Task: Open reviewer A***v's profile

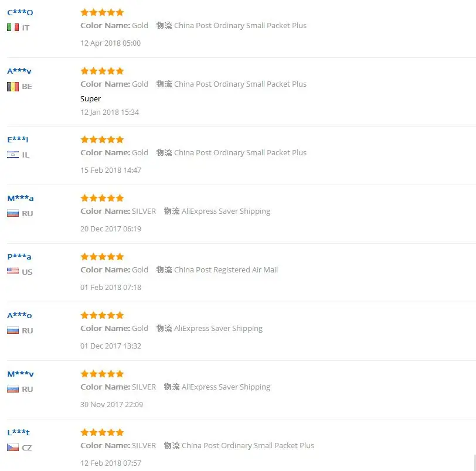Action: pos(19,71)
